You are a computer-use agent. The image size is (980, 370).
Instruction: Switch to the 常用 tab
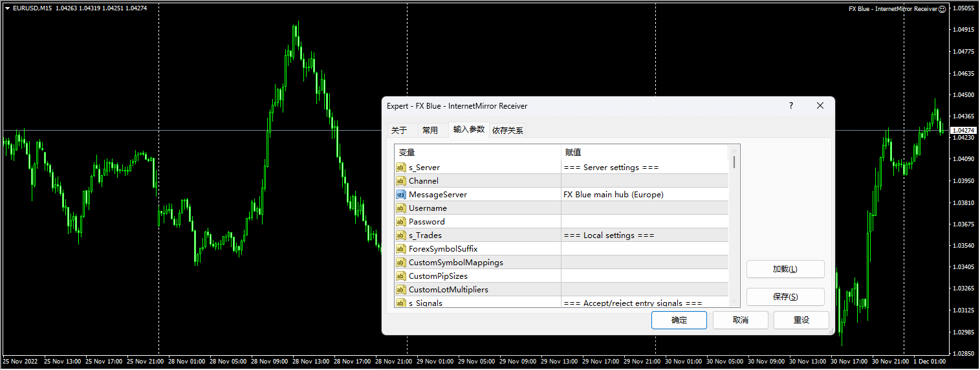(430, 131)
